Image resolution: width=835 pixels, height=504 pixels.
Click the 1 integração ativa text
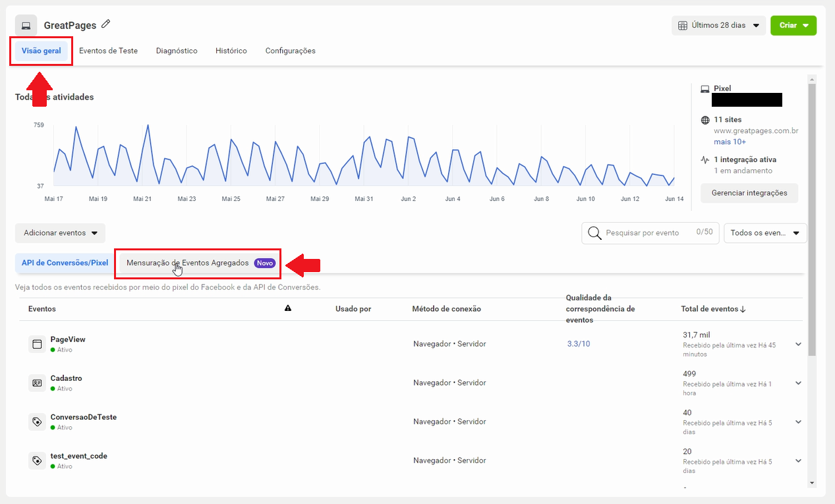point(745,159)
